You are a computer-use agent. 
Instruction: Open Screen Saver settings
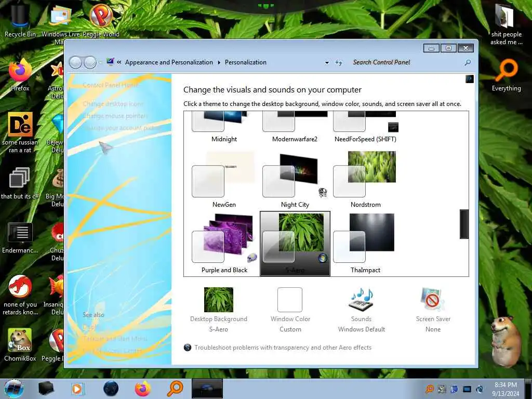(x=433, y=310)
